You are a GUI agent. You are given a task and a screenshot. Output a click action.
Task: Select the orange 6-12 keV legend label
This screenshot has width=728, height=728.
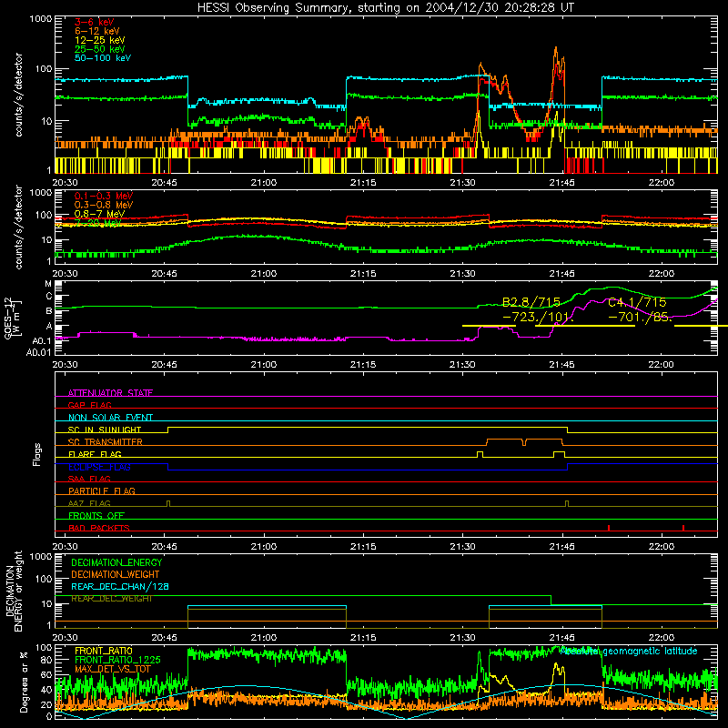click(97, 31)
